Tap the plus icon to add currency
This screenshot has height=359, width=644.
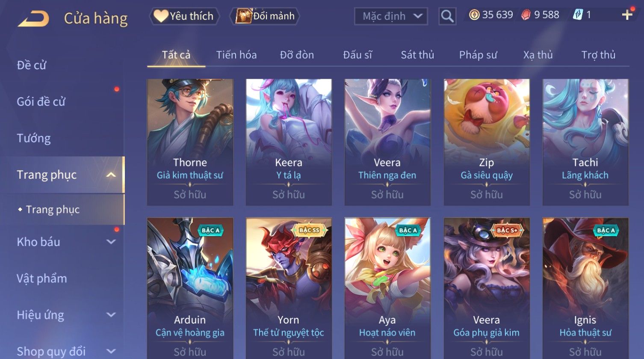point(627,15)
